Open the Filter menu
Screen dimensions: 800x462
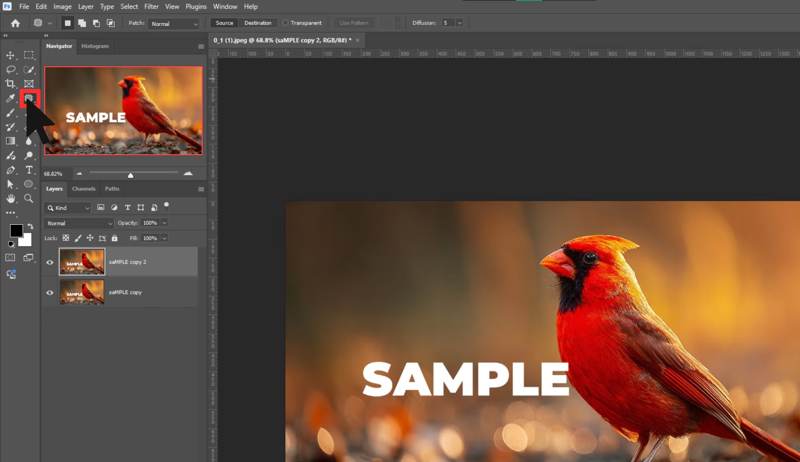tap(150, 6)
